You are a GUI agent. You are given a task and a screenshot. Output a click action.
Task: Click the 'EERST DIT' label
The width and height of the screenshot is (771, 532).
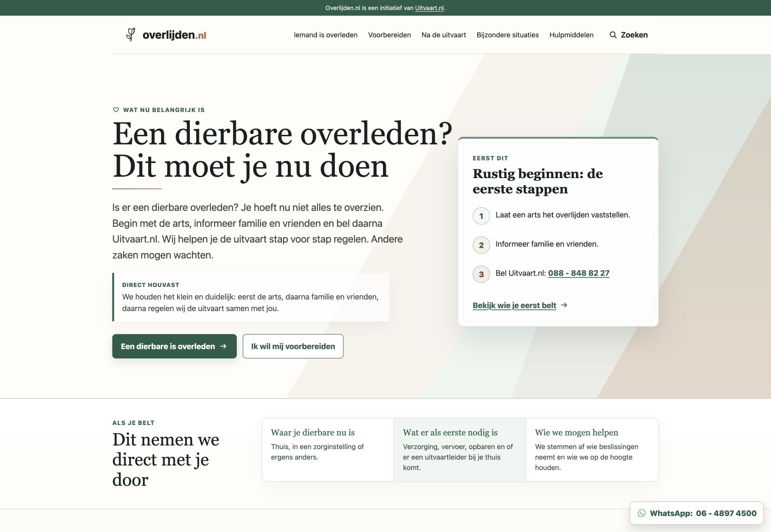(490, 159)
